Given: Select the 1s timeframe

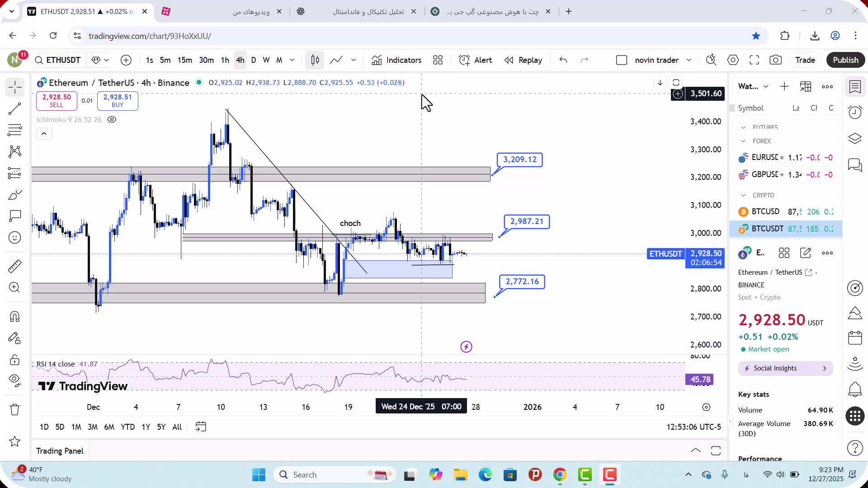Looking at the screenshot, I should [150, 60].
